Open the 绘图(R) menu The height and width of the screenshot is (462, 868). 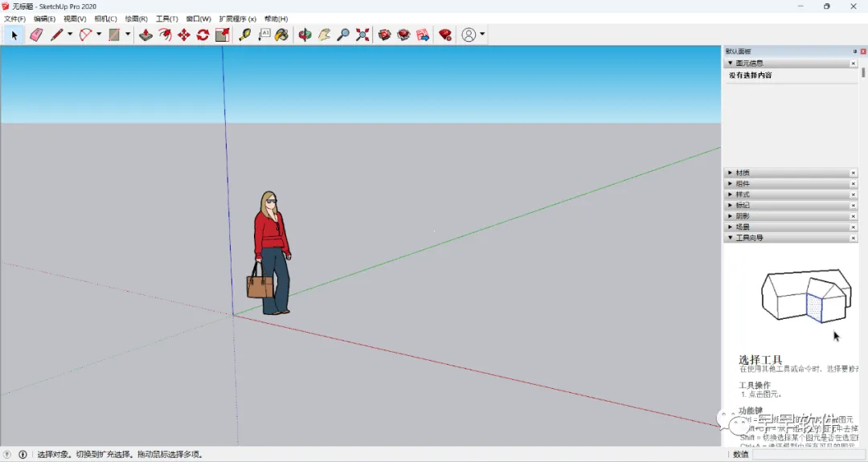click(x=136, y=18)
